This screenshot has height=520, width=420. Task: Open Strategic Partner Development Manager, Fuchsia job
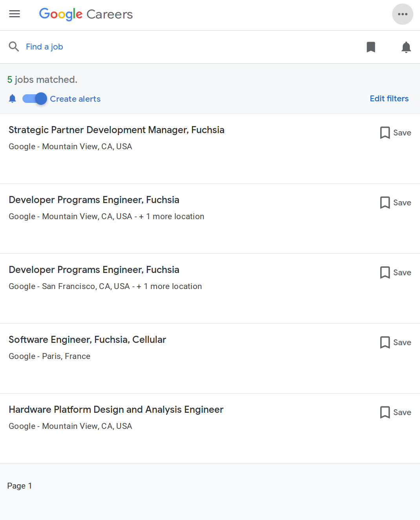click(117, 130)
